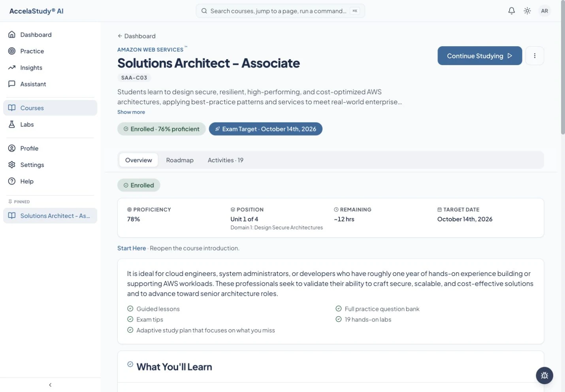The image size is (565, 392).
Task: Click the 'What You'll Learn' heading
Action: point(174,367)
